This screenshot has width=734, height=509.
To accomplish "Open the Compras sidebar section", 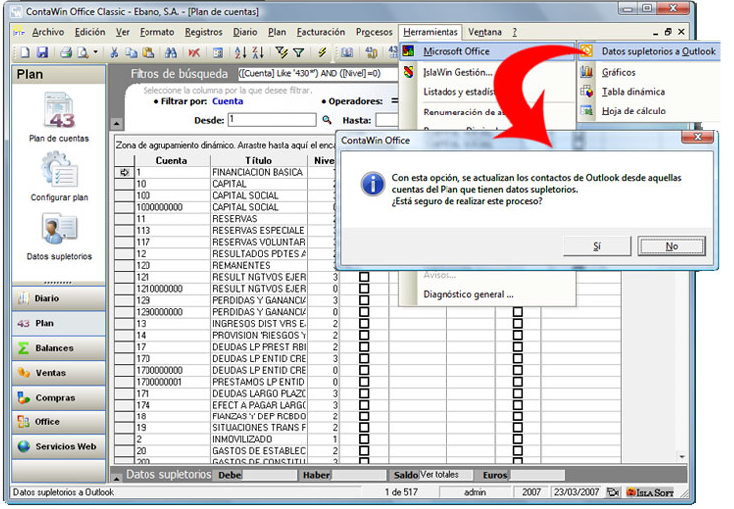I will click(59, 398).
